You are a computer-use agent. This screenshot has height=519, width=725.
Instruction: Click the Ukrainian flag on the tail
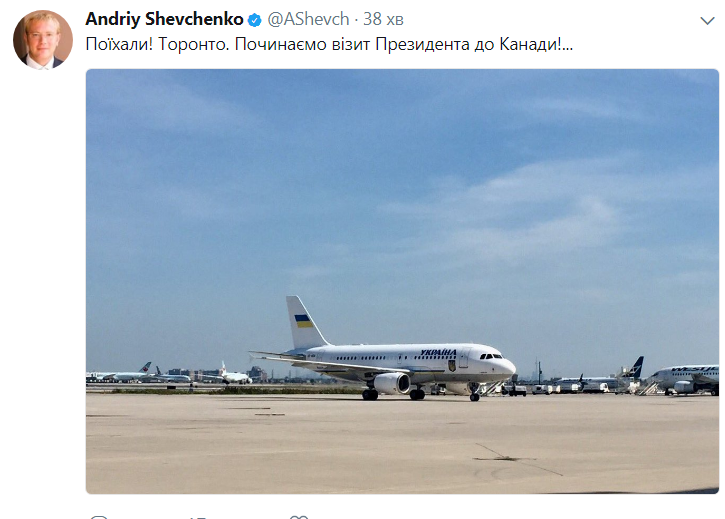click(302, 322)
